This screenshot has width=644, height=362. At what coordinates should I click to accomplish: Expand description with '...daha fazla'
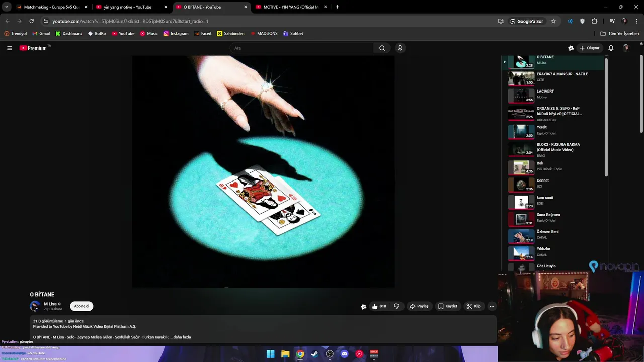click(181, 337)
